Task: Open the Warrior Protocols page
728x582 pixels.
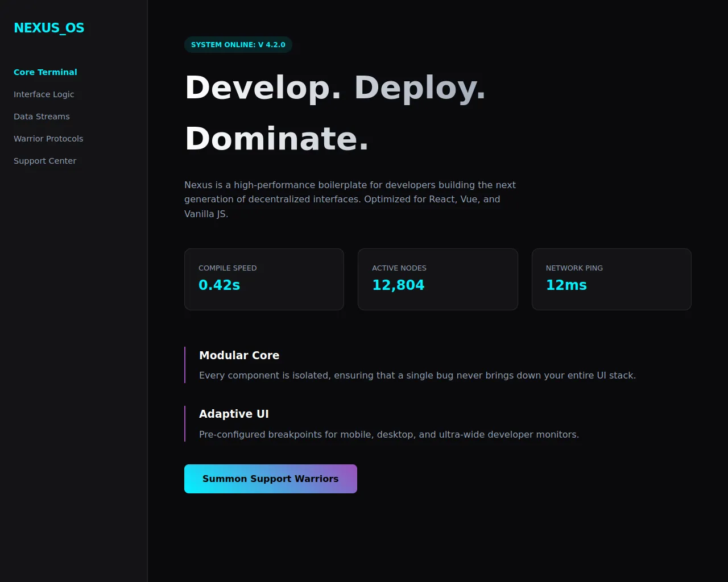Action: click(x=48, y=139)
